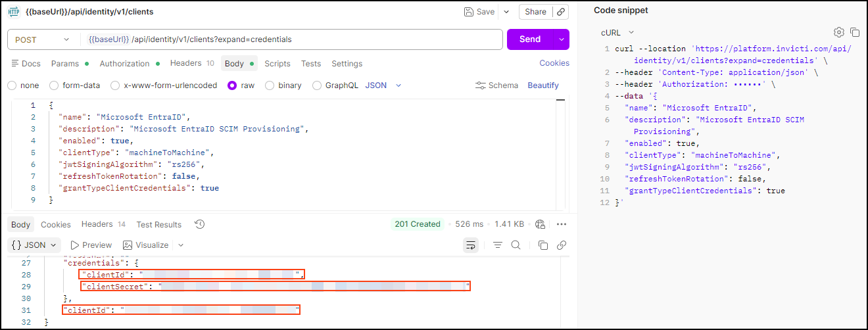The height and width of the screenshot is (330, 868).
Task: Select the GraphQL body type
Action: 335,85
